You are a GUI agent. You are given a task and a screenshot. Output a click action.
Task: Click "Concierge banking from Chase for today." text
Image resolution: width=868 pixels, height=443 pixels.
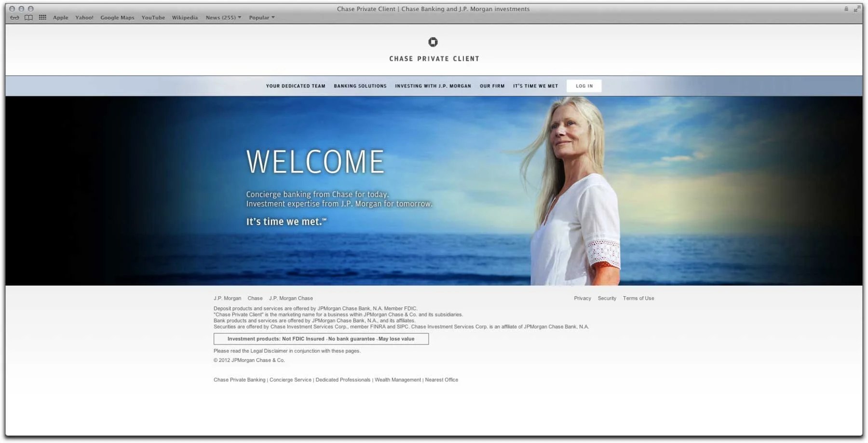point(317,194)
